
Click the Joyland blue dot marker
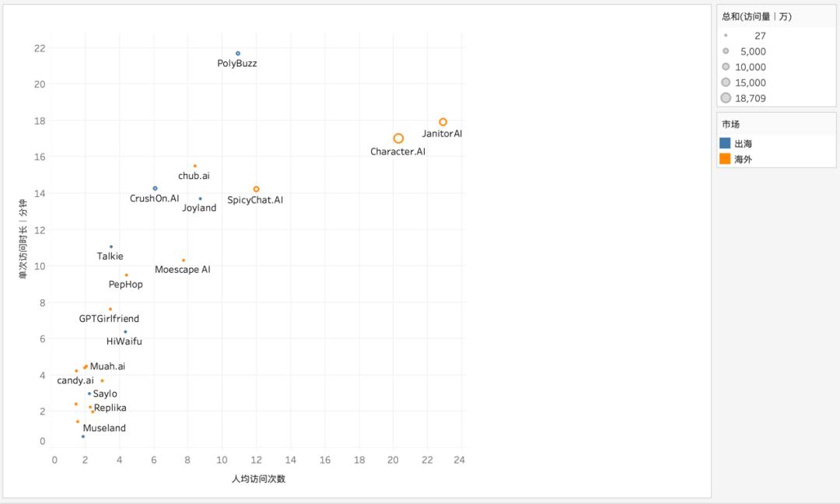coord(201,198)
